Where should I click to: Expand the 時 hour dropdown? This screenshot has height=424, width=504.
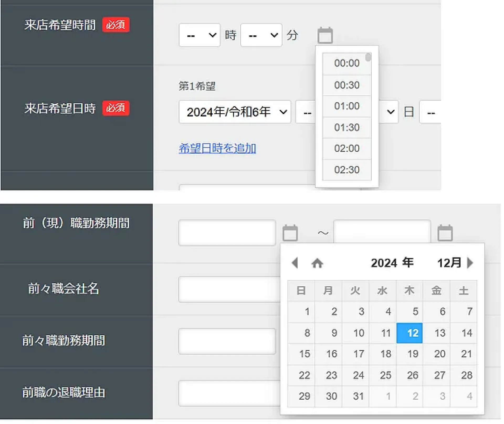click(x=199, y=35)
